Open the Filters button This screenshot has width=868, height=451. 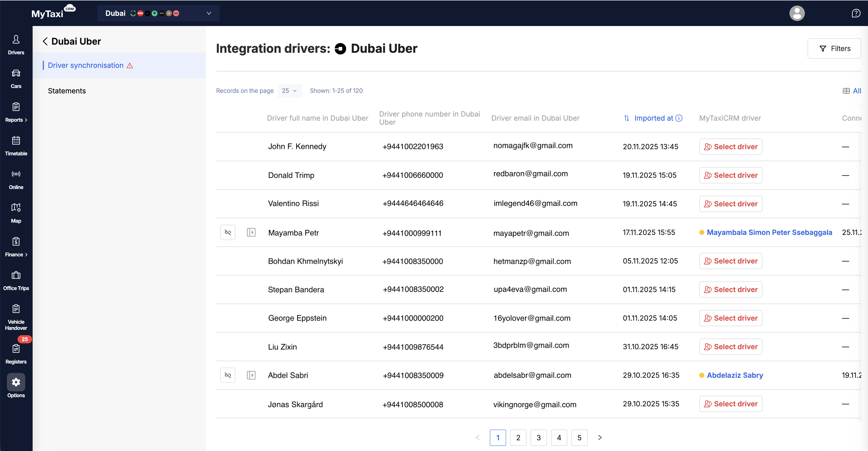834,48
